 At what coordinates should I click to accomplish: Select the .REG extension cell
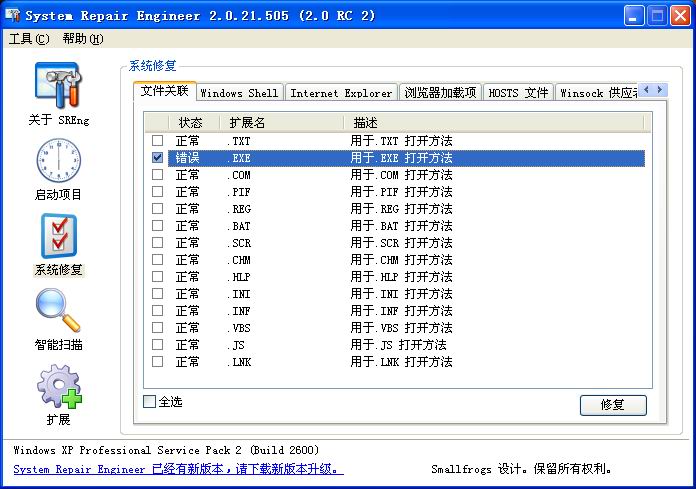(x=239, y=209)
